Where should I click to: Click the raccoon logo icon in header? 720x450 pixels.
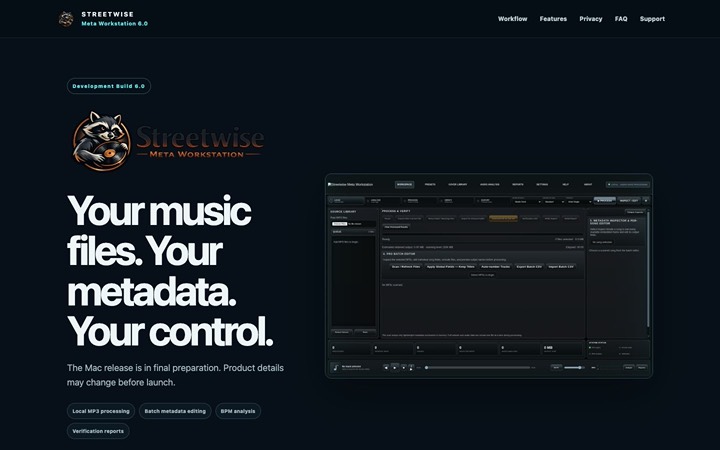point(66,19)
